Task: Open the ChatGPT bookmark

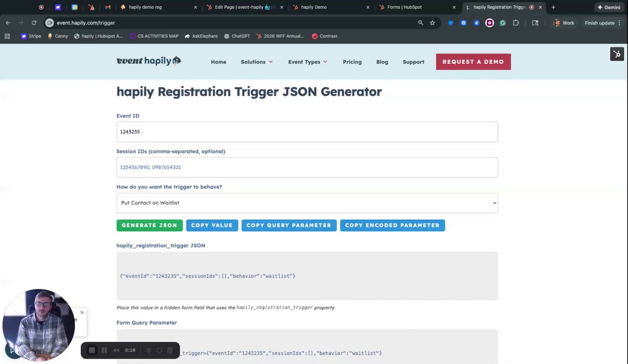Action: [237, 36]
